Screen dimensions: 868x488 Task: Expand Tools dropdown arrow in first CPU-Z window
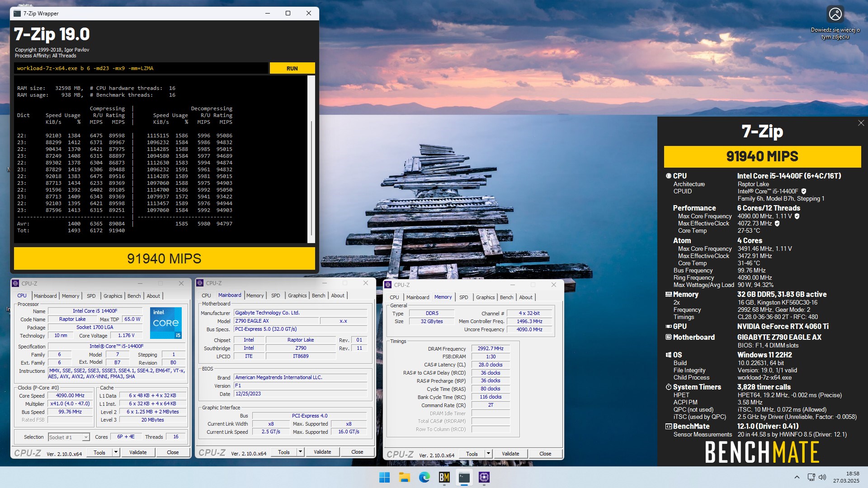116,452
